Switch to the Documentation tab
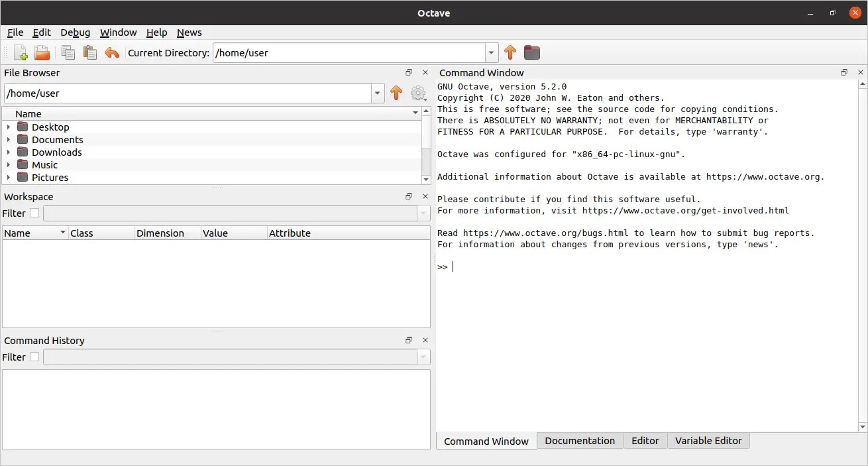The width and height of the screenshot is (868, 466). point(580,441)
